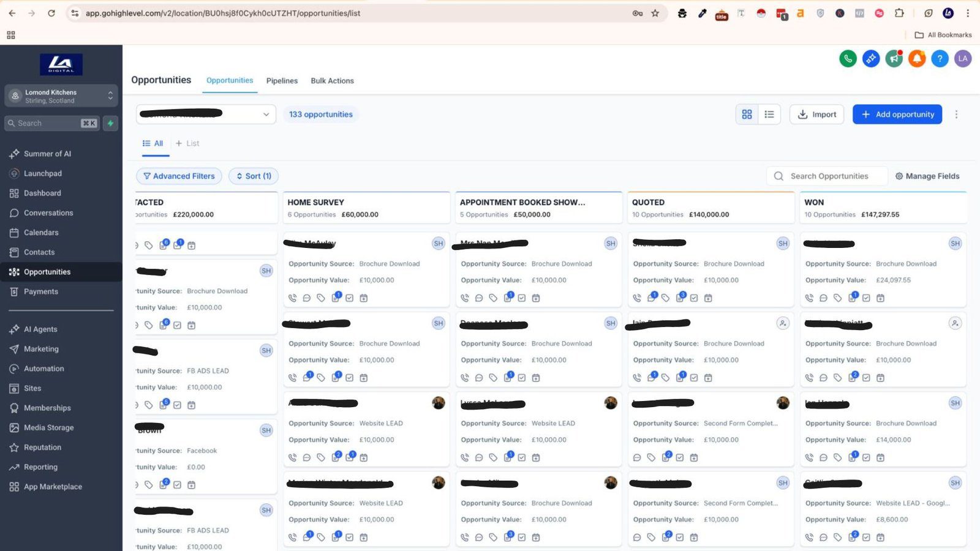Switch to board grid view
This screenshot has height=551, width=980.
click(747, 114)
